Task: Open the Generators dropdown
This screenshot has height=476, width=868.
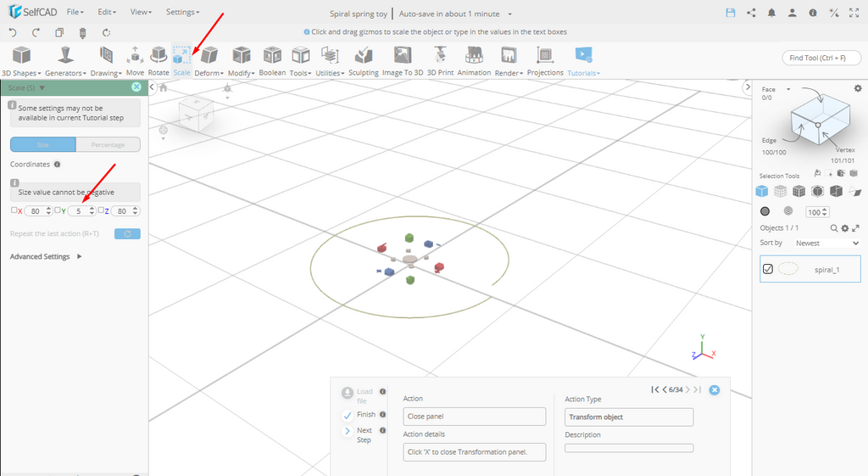Action: tap(65, 61)
